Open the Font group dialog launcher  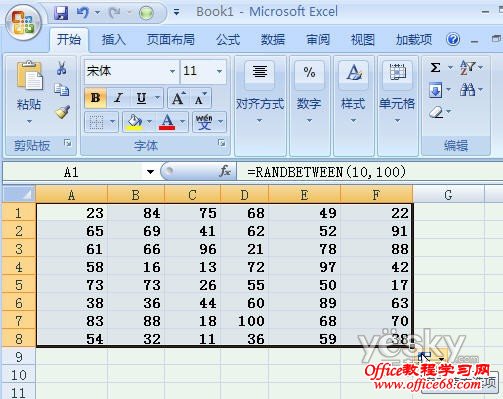click(221, 143)
